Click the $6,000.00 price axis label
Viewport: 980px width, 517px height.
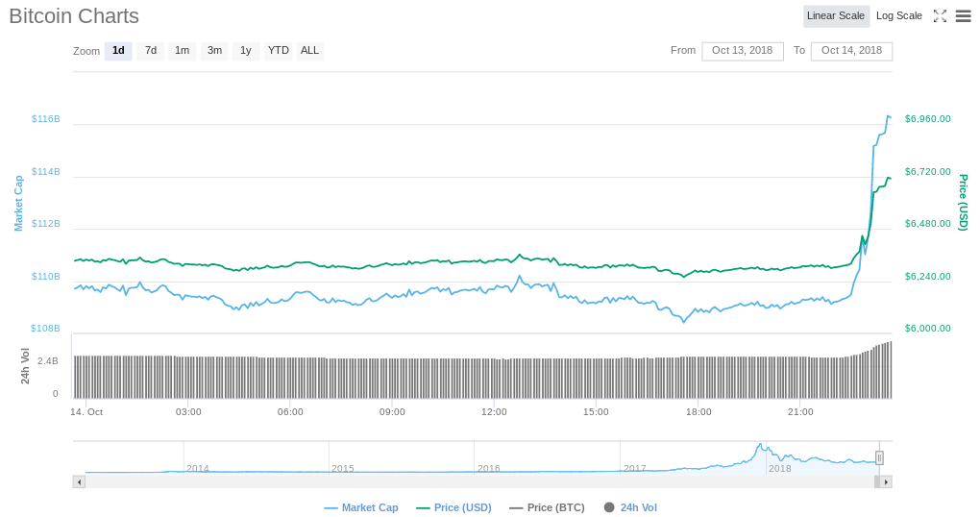pyautogui.click(x=927, y=329)
